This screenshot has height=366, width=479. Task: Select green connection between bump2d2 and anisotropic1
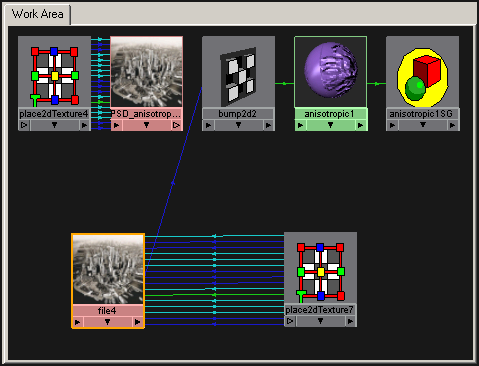click(284, 84)
